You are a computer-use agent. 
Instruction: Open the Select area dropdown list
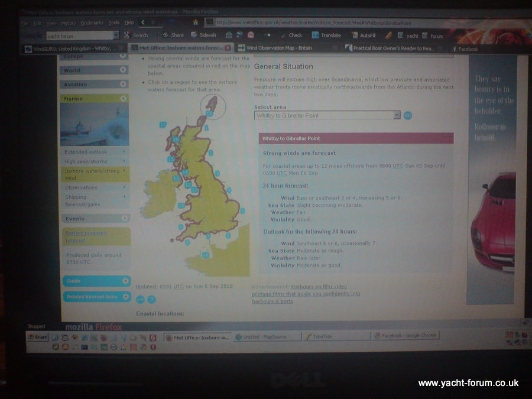click(397, 115)
